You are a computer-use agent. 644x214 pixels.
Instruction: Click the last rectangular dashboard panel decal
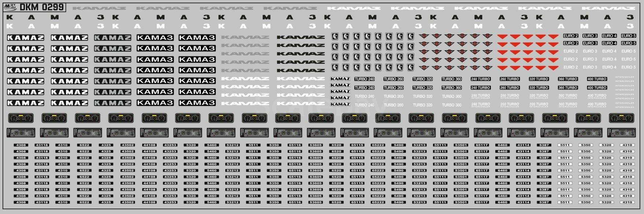(621, 132)
